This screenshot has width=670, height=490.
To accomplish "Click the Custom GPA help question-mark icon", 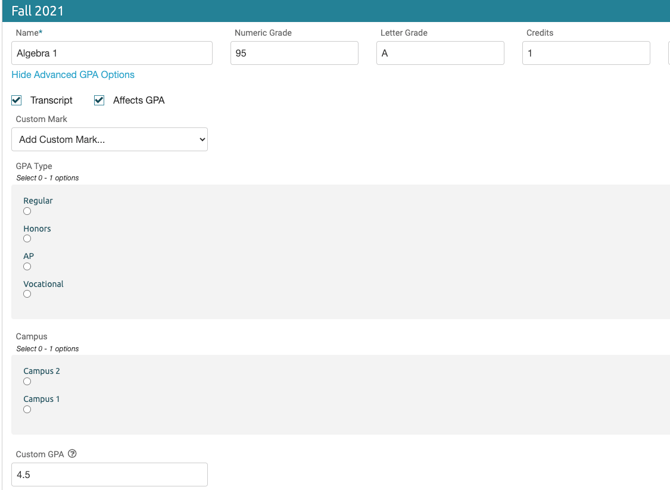I will pos(72,454).
